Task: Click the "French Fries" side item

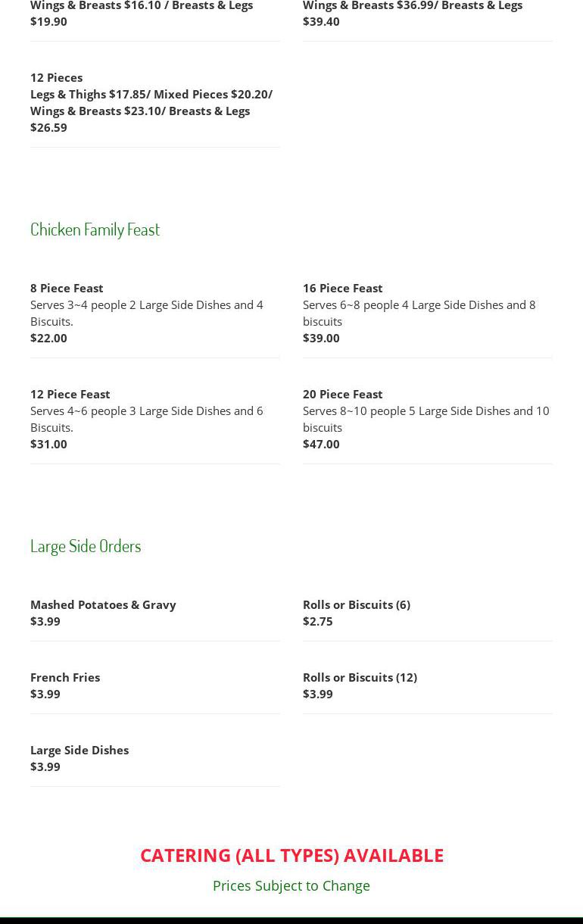Action: [65, 677]
